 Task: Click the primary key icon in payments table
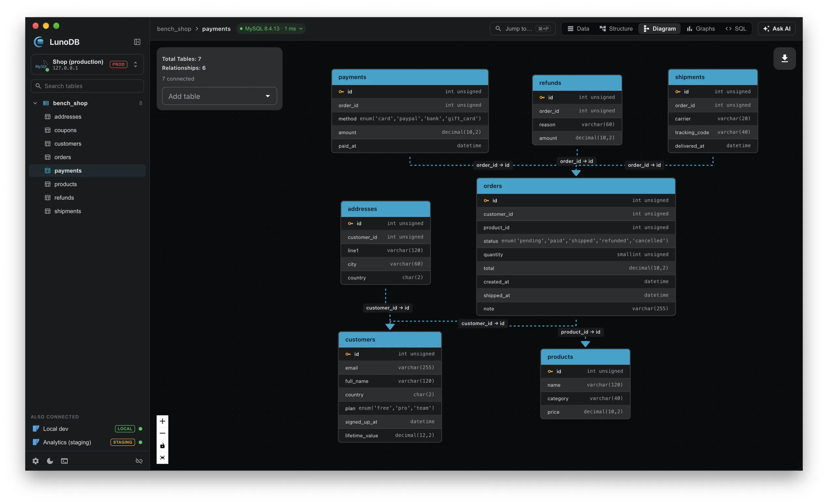point(341,92)
